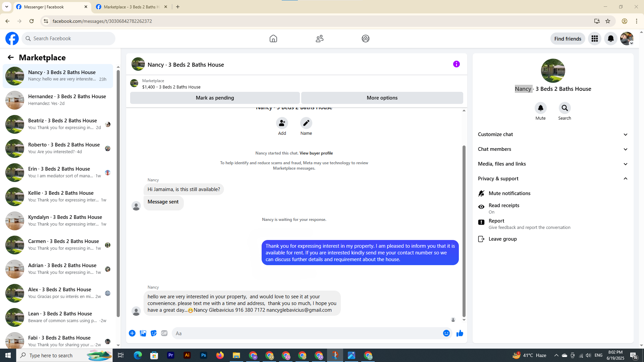Image resolution: width=644 pixels, height=362 pixels.
Task: Open browser tab search dropdown
Action: click(x=7, y=7)
